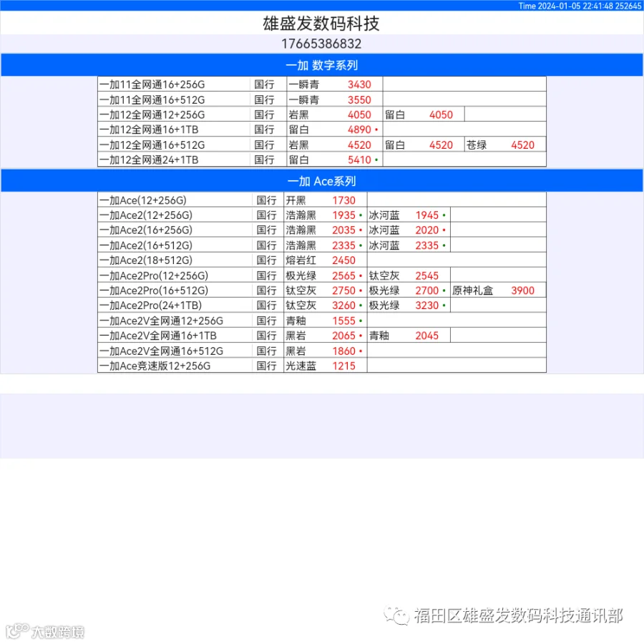Select the row name 一加Ace竞速版12+256G

tap(155, 366)
